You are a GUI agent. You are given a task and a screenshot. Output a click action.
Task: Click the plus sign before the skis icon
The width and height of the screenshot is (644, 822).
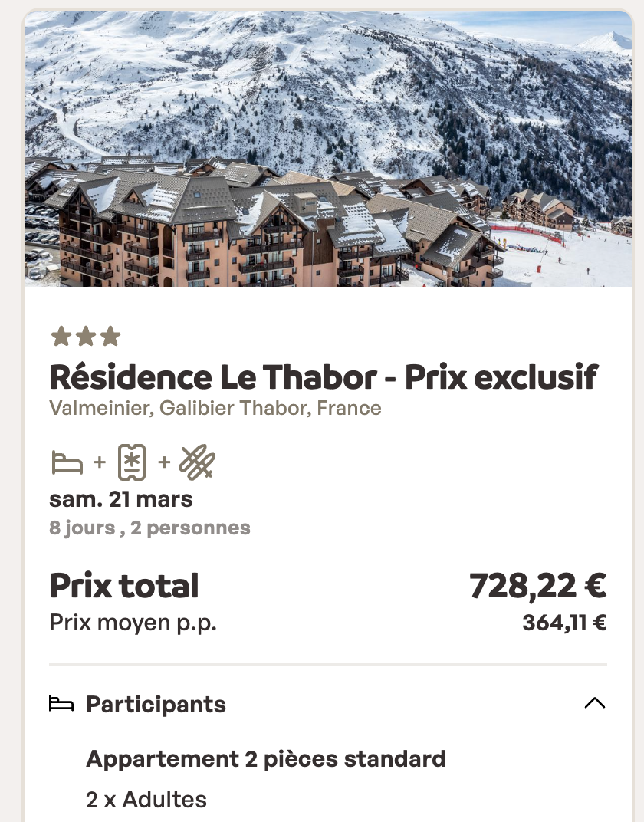pyautogui.click(x=164, y=462)
